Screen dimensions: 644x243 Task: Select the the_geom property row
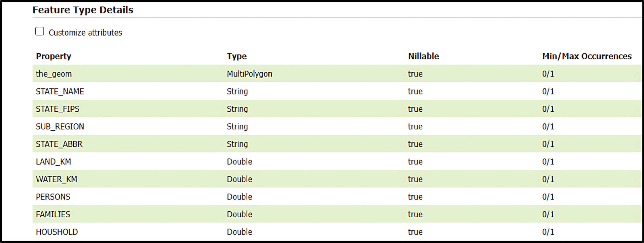tap(54, 73)
